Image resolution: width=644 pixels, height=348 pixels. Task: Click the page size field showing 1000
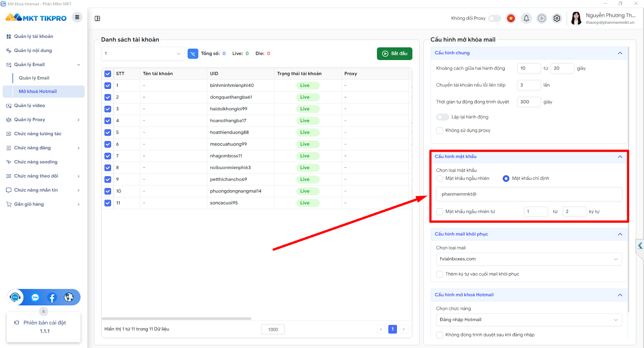click(273, 329)
